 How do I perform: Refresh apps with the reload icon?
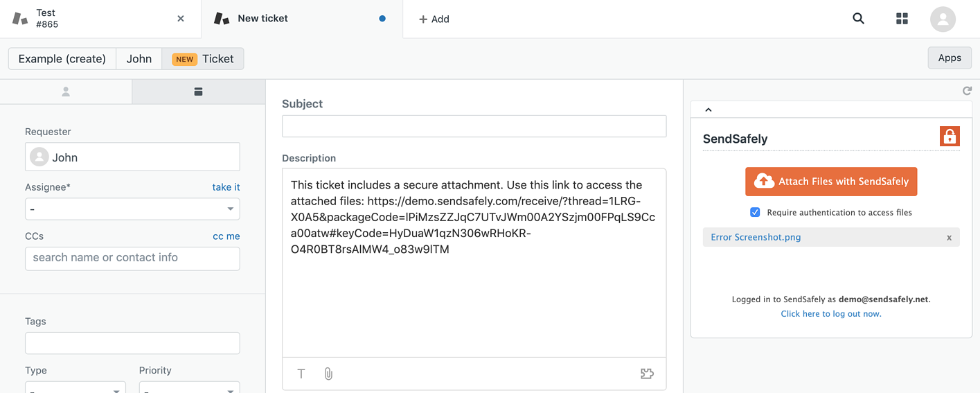[x=967, y=91]
